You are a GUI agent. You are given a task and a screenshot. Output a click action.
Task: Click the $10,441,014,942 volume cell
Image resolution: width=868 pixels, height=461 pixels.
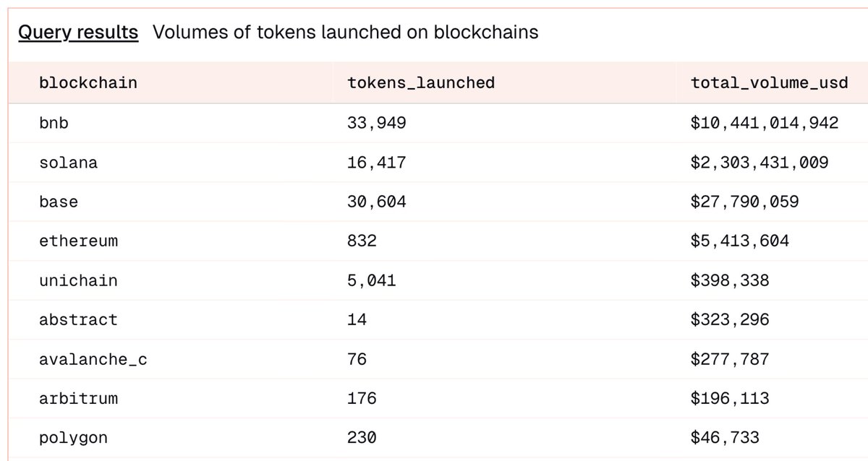pos(765,124)
